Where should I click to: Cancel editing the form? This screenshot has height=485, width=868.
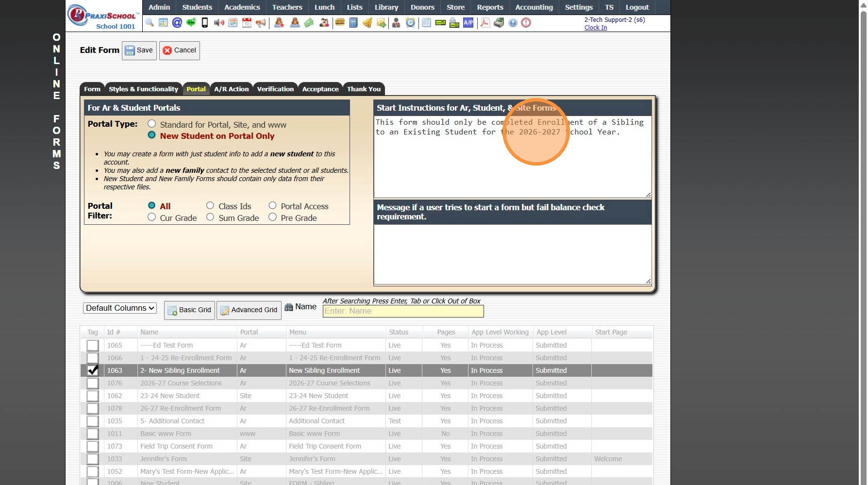tap(180, 50)
